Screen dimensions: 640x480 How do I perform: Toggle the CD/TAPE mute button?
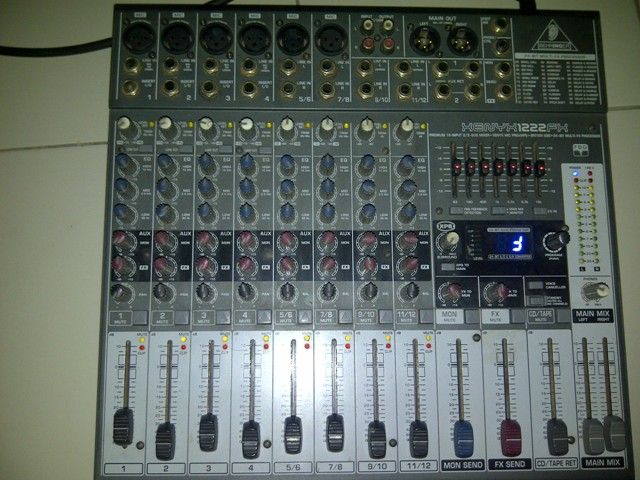click(x=564, y=316)
